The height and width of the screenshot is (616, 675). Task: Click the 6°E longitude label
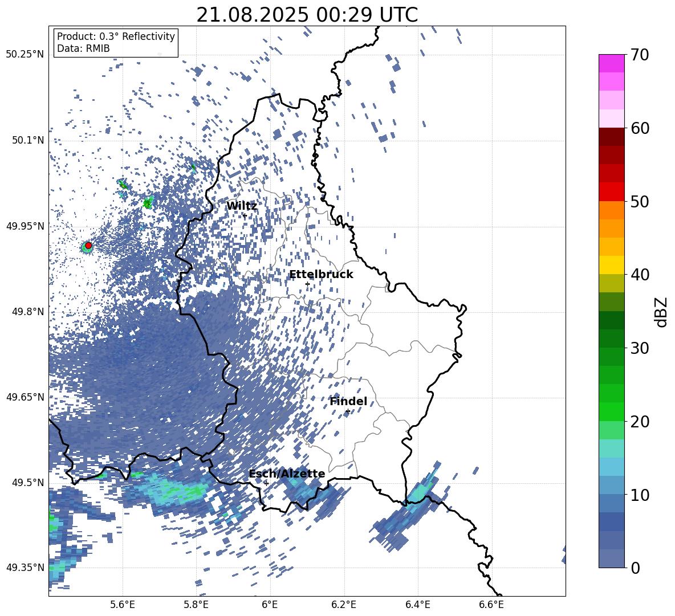pyautogui.click(x=270, y=605)
